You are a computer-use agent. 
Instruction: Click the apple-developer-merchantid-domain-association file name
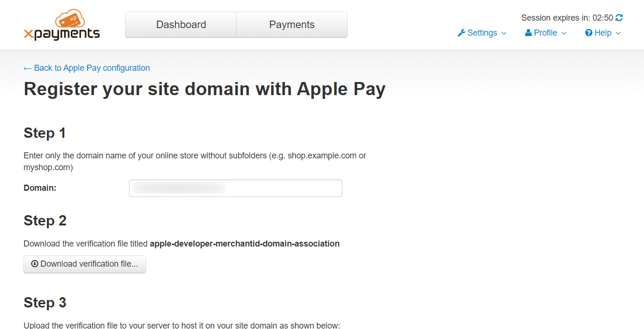point(245,244)
